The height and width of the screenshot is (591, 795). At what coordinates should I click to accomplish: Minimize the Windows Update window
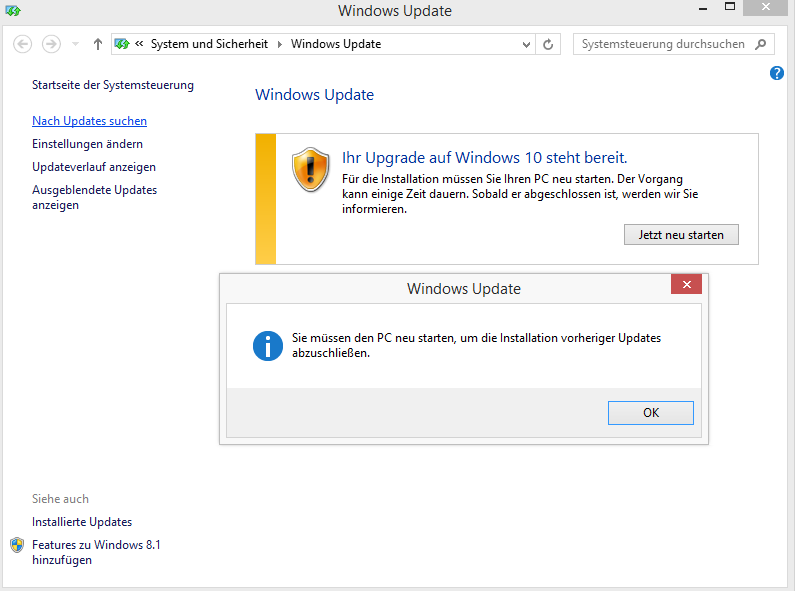[x=703, y=9]
